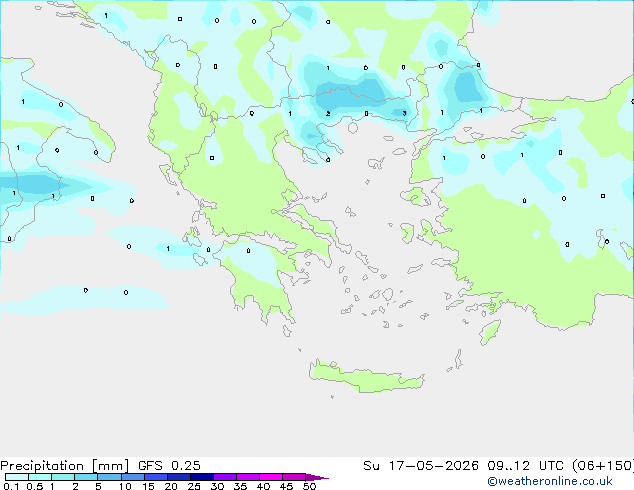634x490 pixels.
Task: Pick the 10–15 mm legend swatch
Action: pyautogui.click(x=132, y=477)
